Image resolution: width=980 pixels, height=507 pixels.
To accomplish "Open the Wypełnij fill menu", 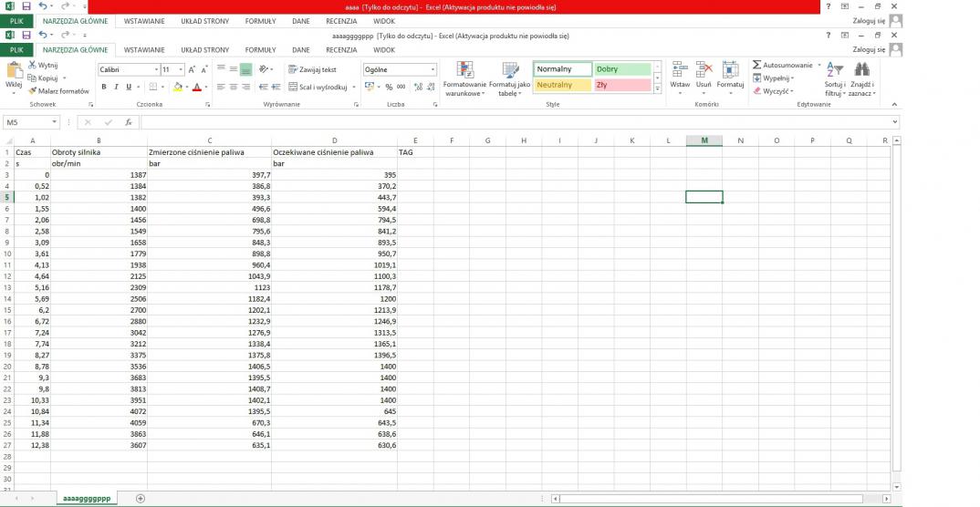I will pyautogui.click(x=773, y=78).
